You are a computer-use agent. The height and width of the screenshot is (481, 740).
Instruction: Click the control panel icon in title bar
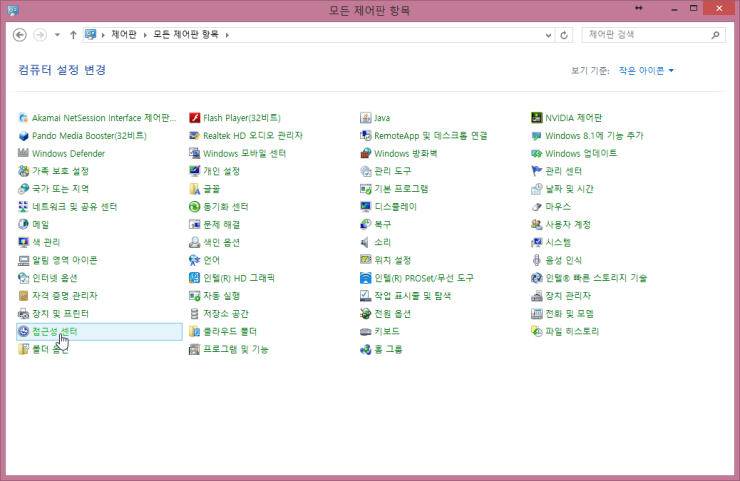click(13, 10)
